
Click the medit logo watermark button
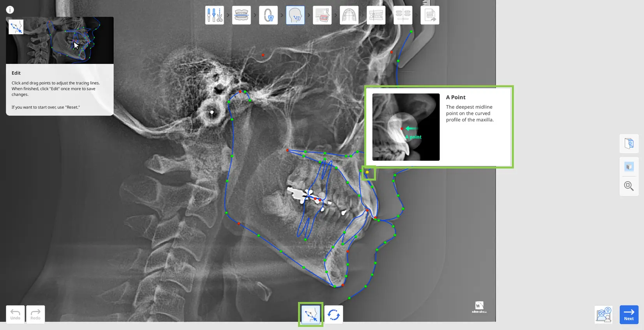479,307
